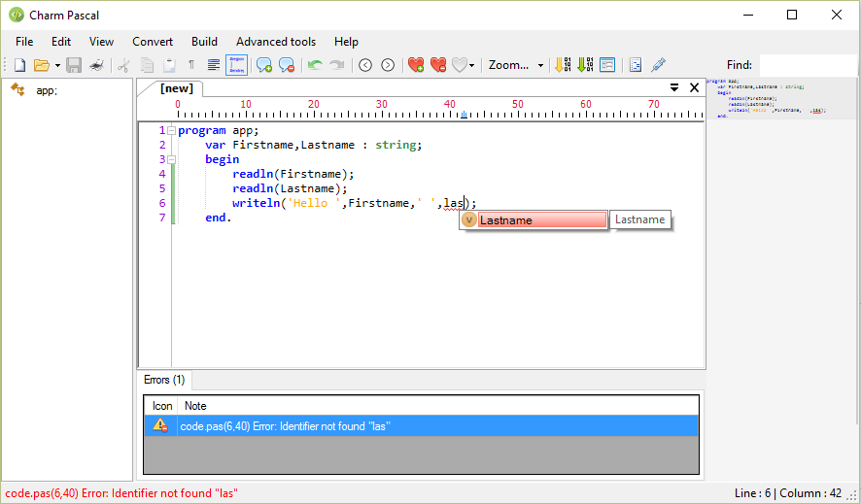861x504 pixels.
Task: Click the Open folder icon
Action: tap(41, 65)
